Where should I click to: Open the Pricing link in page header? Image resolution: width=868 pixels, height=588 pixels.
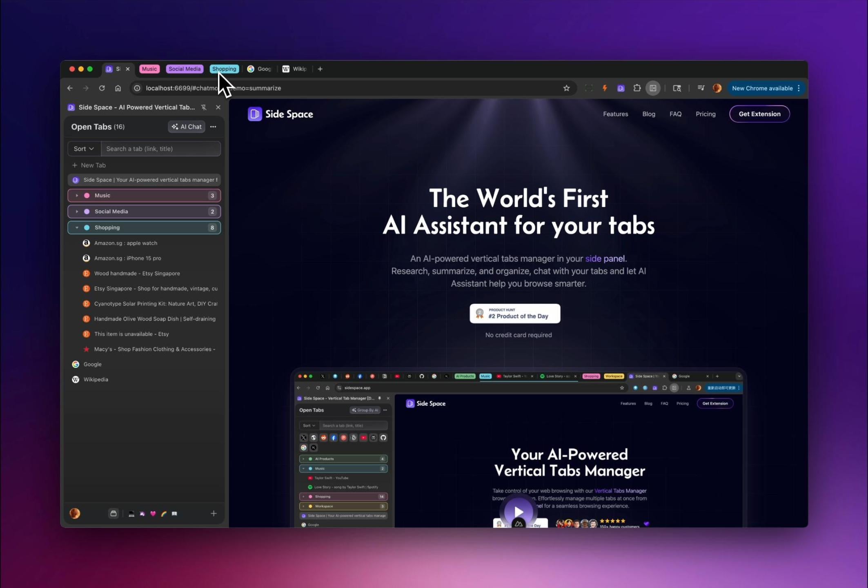pos(705,114)
